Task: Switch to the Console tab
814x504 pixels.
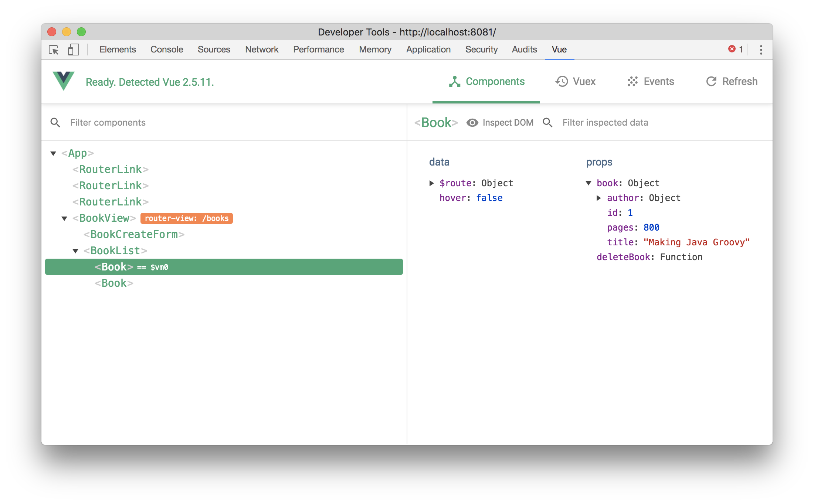Action: click(167, 50)
